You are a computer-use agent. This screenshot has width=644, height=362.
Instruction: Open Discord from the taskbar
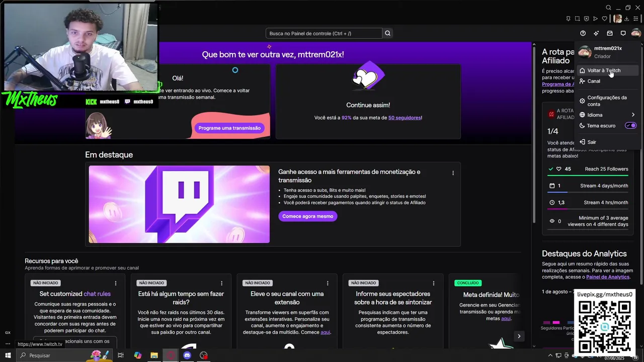[187, 355]
